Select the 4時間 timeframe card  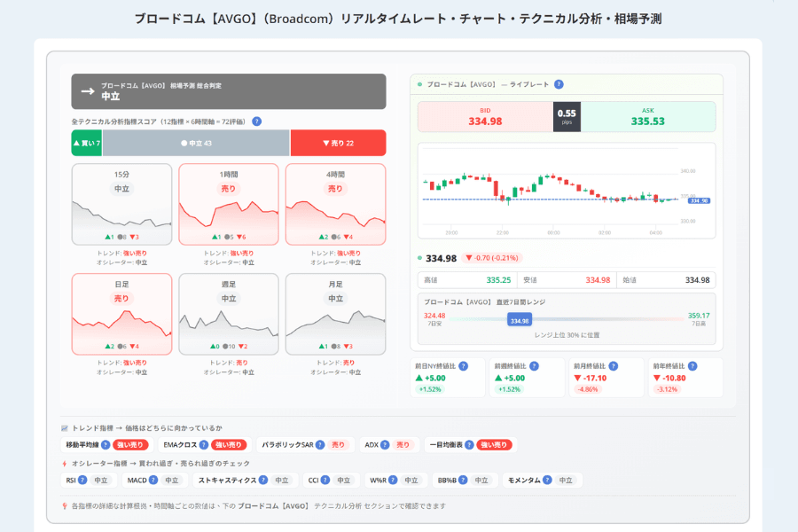pyautogui.click(x=335, y=204)
